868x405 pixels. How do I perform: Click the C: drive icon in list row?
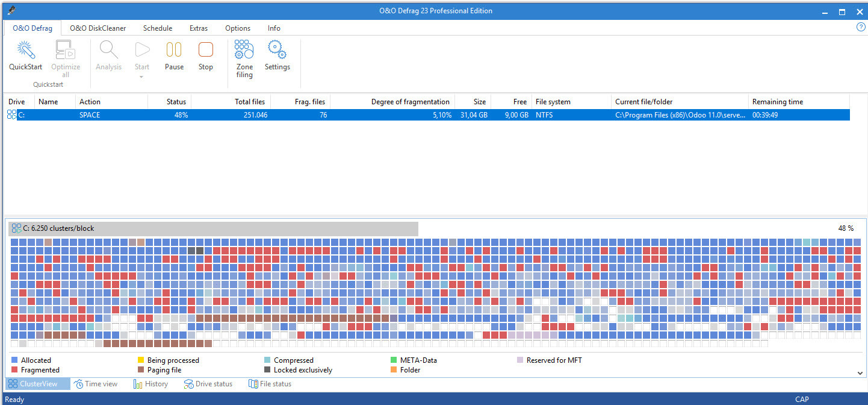click(12, 115)
